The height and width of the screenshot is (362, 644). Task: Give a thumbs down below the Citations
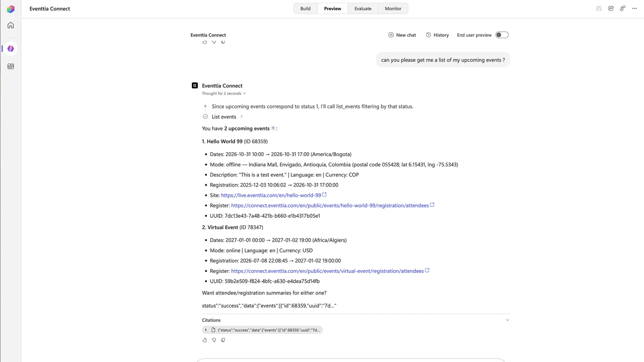(214, 340)
